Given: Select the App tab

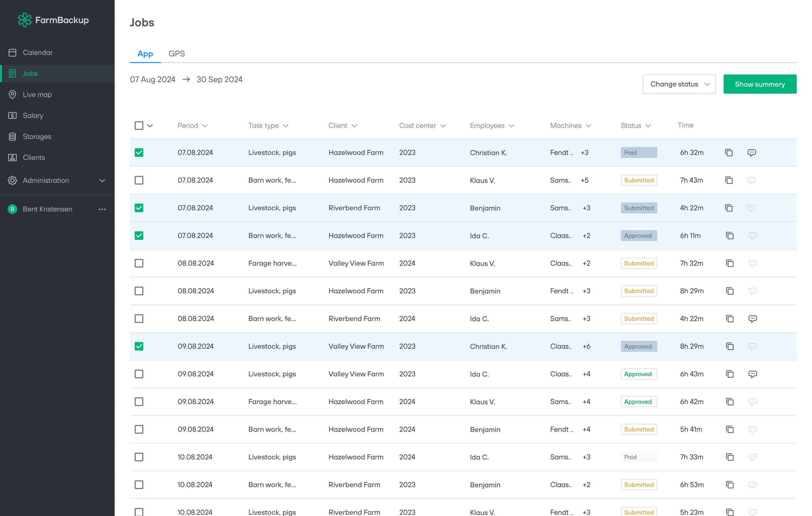Looking at the screenshot, I should 145,54.
